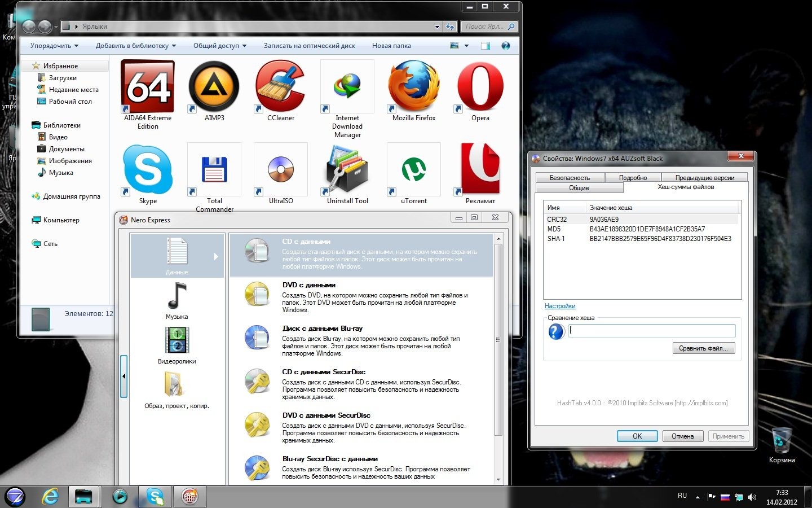Select CD с данными SecurDisc option
812x508 pixels.
pos(361,384)
